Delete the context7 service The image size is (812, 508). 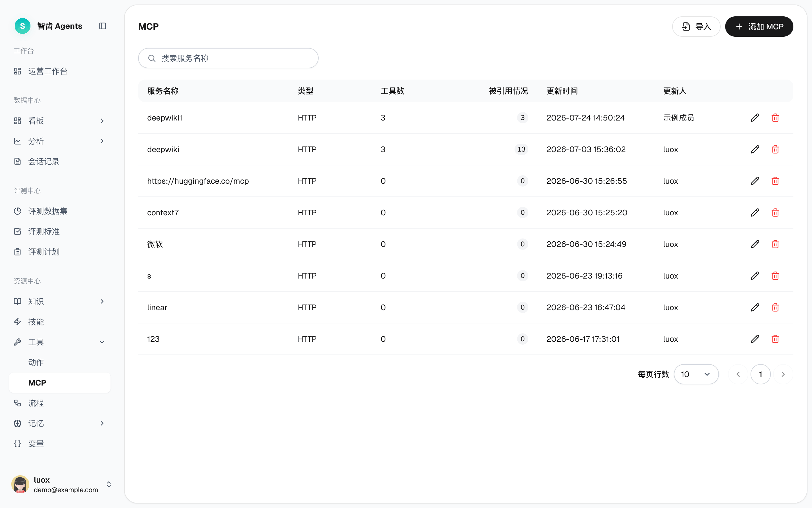click(x=775, y=212)
